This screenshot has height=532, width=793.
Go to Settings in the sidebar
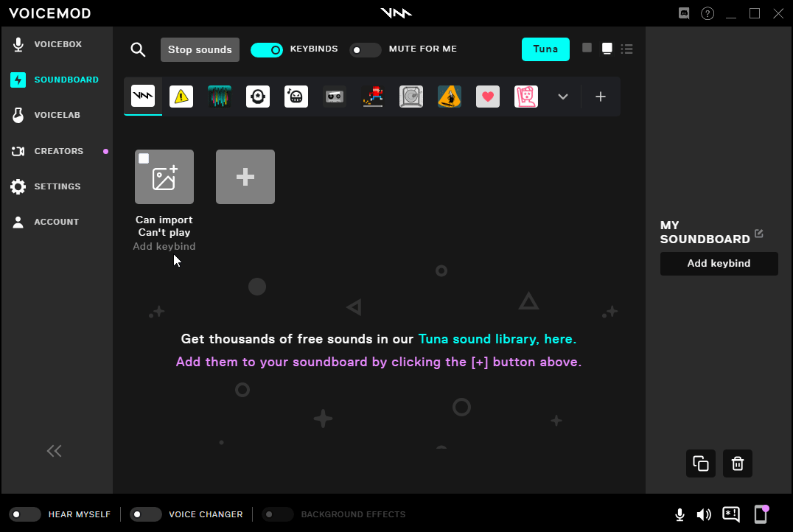[56, 186]
